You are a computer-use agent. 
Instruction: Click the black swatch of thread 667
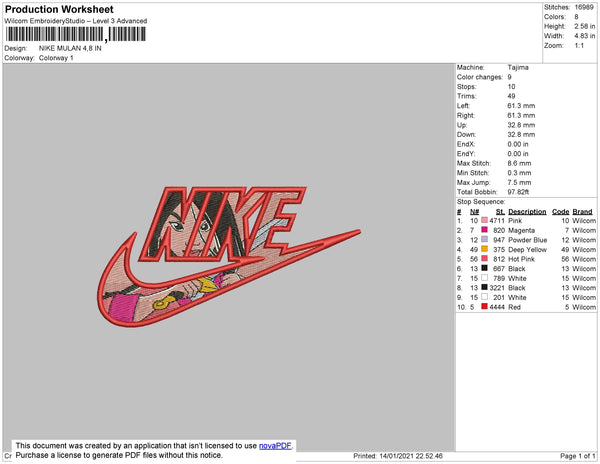point(484,268)
